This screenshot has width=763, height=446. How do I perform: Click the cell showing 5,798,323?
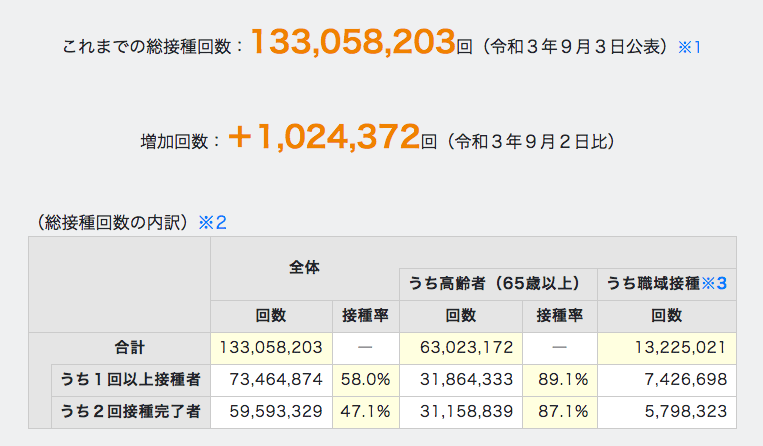point(667,411)
